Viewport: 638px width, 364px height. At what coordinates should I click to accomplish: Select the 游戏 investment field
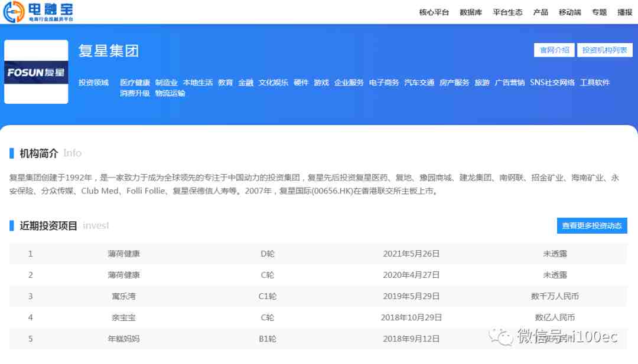pos(321,83)
